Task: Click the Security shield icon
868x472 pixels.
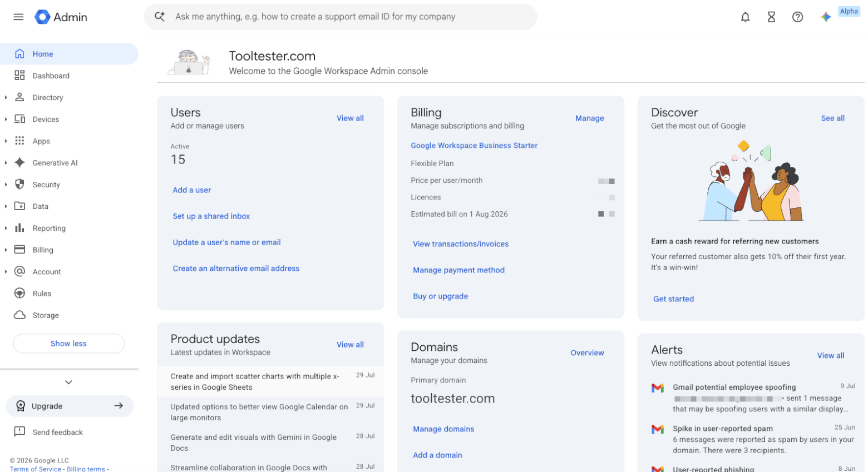Action: [x=19, y=184]
